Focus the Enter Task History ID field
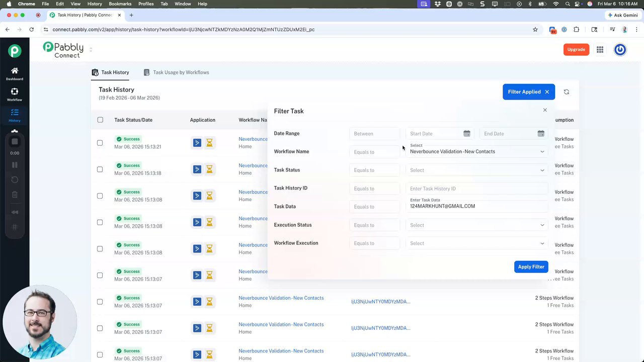The height and width of the screenshot is (362, 644). pos(476,189)
